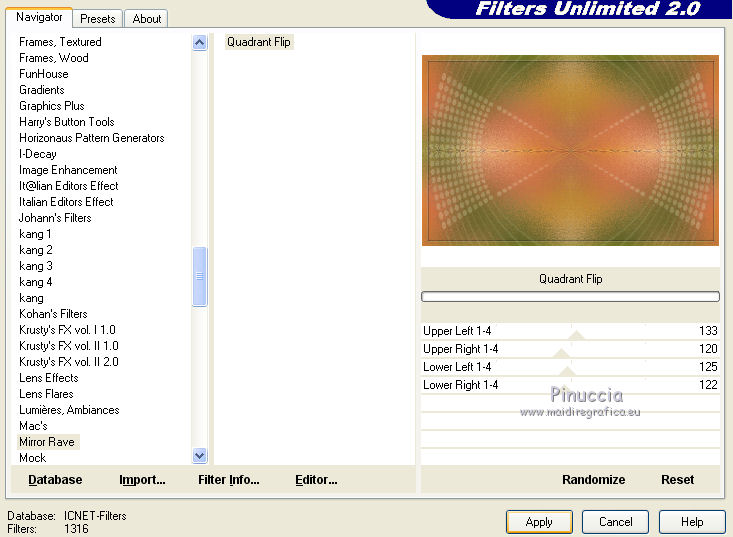733x537 pixels.
Task: Select Lumières, Ambiances category
Action: click(x=69, y=409)
